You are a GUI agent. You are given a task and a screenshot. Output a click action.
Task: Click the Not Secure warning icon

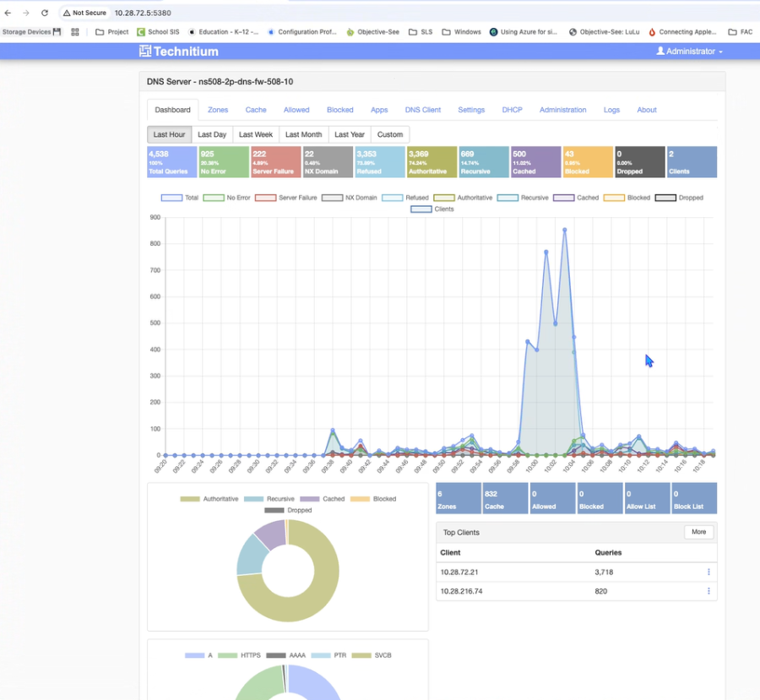(x=67, y=13)
